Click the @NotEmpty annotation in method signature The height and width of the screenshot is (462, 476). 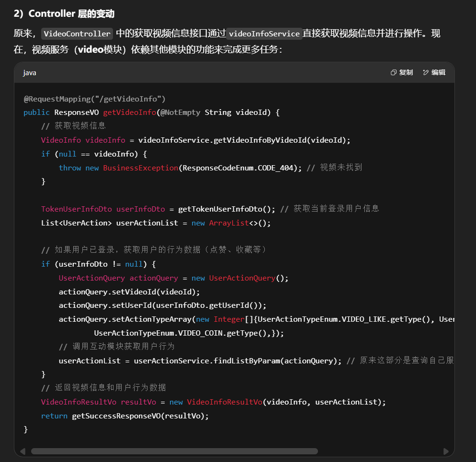click(180, 113)
